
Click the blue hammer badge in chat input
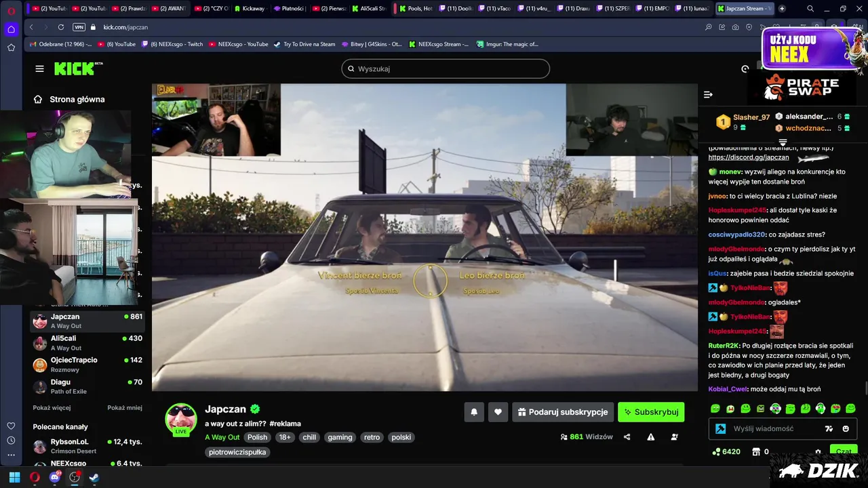[x=721, y=429]
